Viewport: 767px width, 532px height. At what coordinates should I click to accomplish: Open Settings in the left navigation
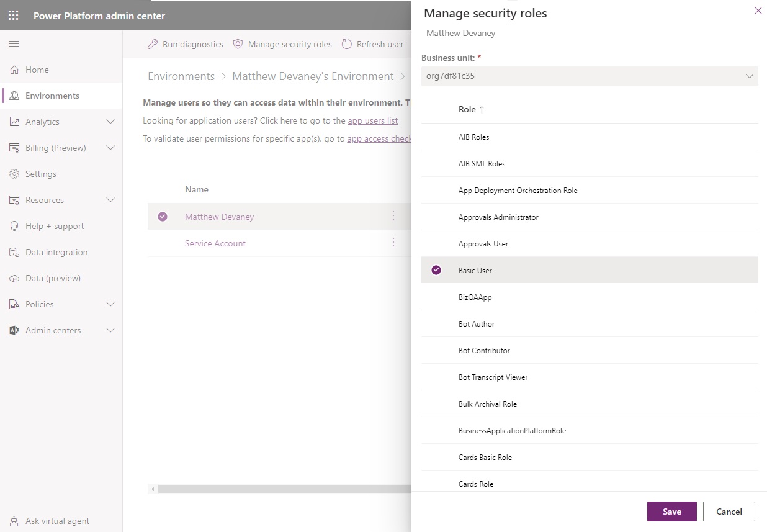click(x=40, y=174)
